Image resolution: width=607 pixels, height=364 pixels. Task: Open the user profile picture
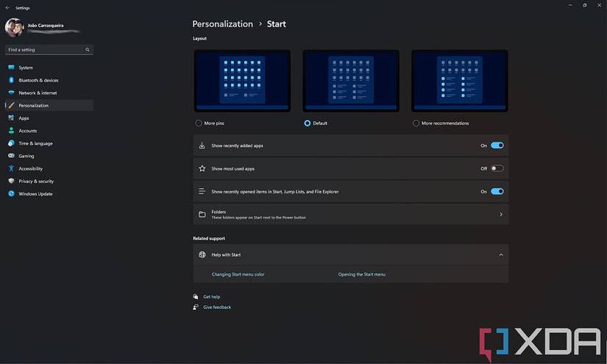tap(14, 28)
